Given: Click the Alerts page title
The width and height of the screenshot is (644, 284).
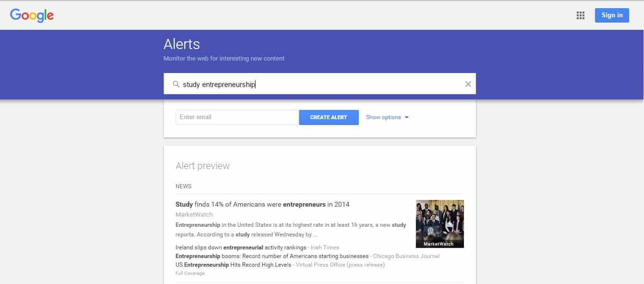Looking at the screenshot, I should tap(182, 44).
